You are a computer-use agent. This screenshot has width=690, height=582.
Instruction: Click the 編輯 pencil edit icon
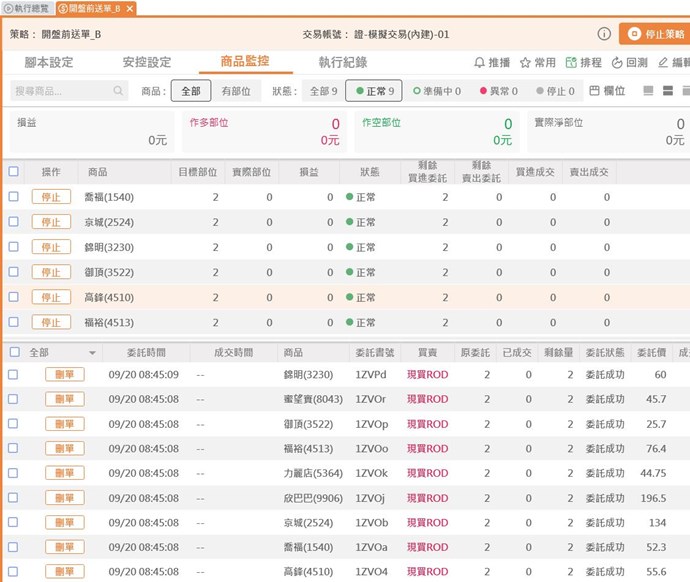663,63
